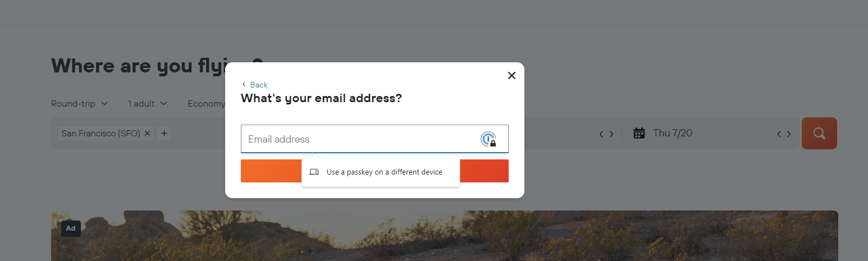Click previous-day arrow left of calendar icon
Viewport: 868px width, 261px height.
[x=601, y=134]
